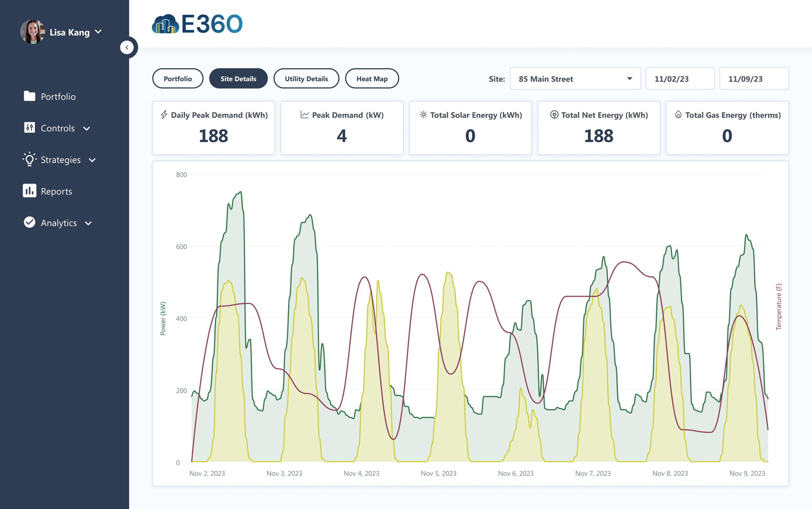This screenshot has width=812, height=509.
Task: Click the start date field showing 11/02/23
Action: (680, 79)
